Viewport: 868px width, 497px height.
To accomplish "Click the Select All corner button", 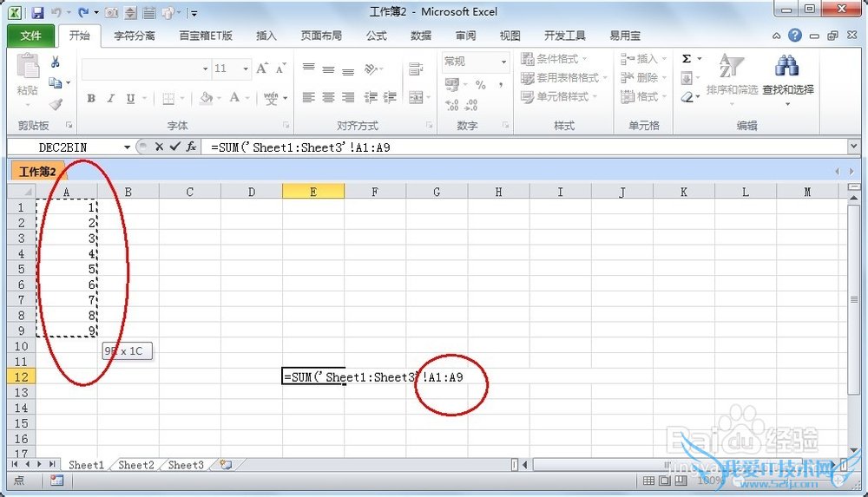I will tap(22, 192).
